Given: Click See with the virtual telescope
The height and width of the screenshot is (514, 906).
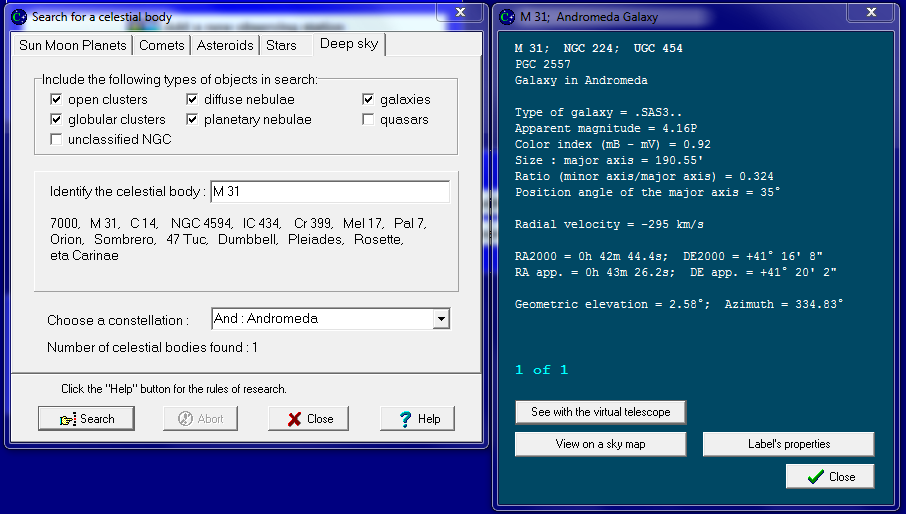Looking at the screenshot, I should (x=600, y=412).
